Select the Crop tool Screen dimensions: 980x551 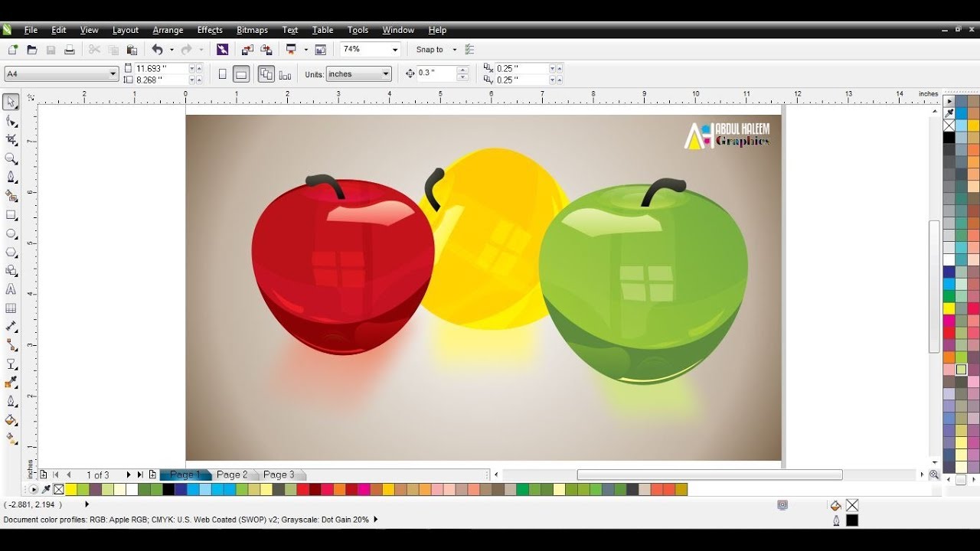11,139
